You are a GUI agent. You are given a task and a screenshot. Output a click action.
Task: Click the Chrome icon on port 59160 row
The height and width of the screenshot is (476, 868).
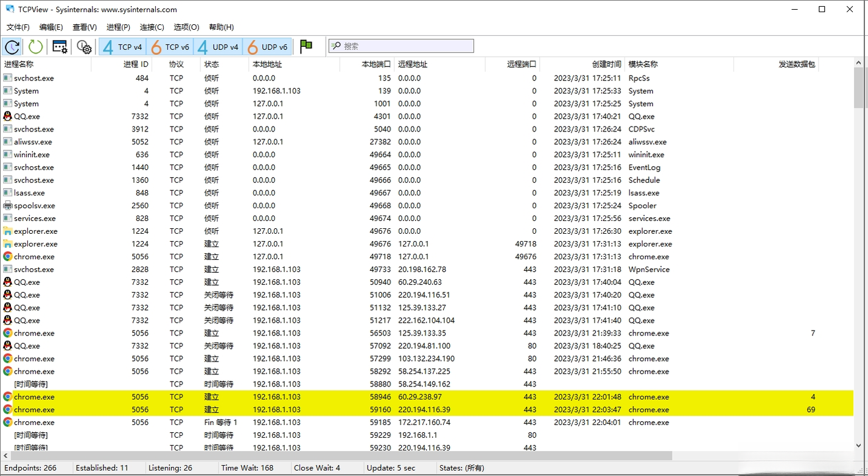[7, 410]
